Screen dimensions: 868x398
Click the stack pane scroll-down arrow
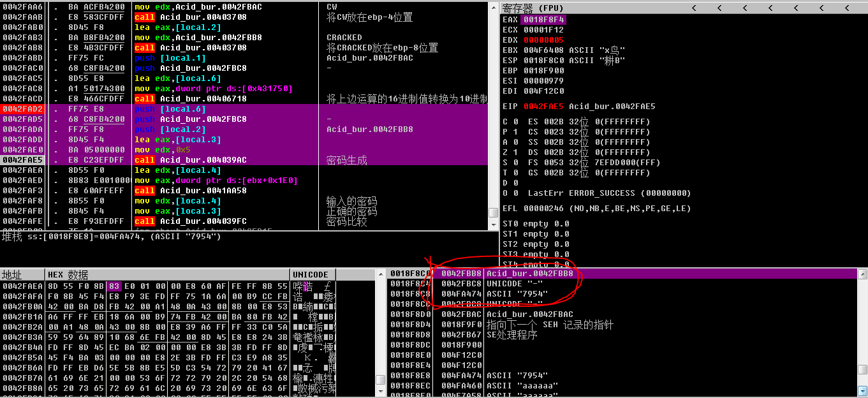[862, 391]
